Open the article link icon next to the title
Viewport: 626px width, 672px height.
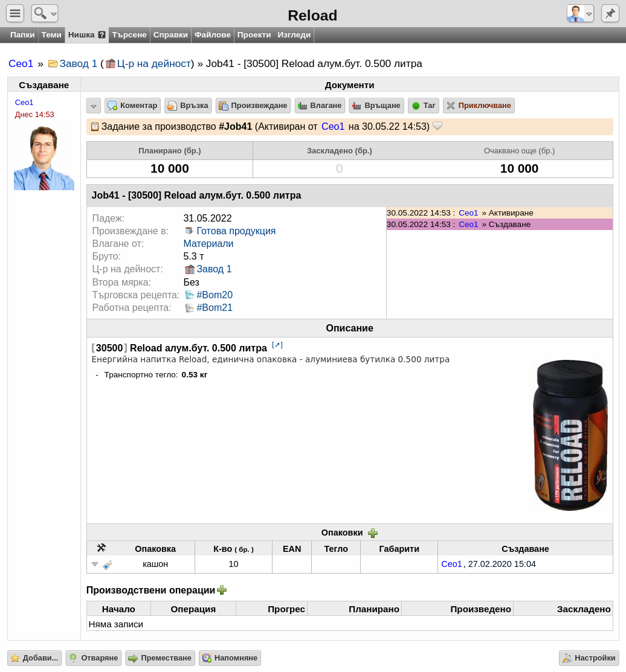[277, 345]
